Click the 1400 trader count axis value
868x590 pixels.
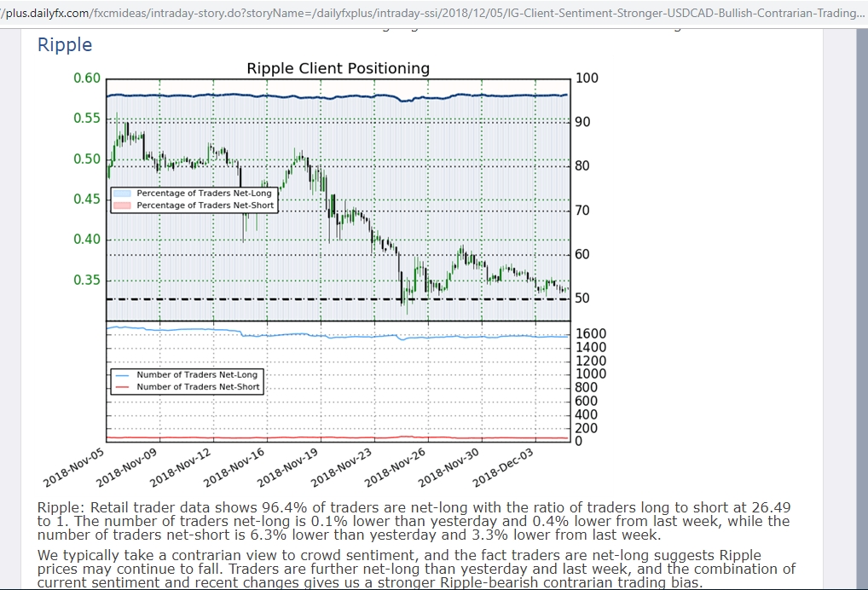click(x=591, y=348)
